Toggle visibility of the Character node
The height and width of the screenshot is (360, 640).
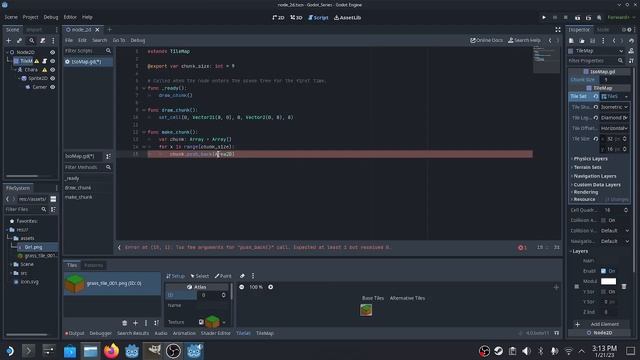53,70
